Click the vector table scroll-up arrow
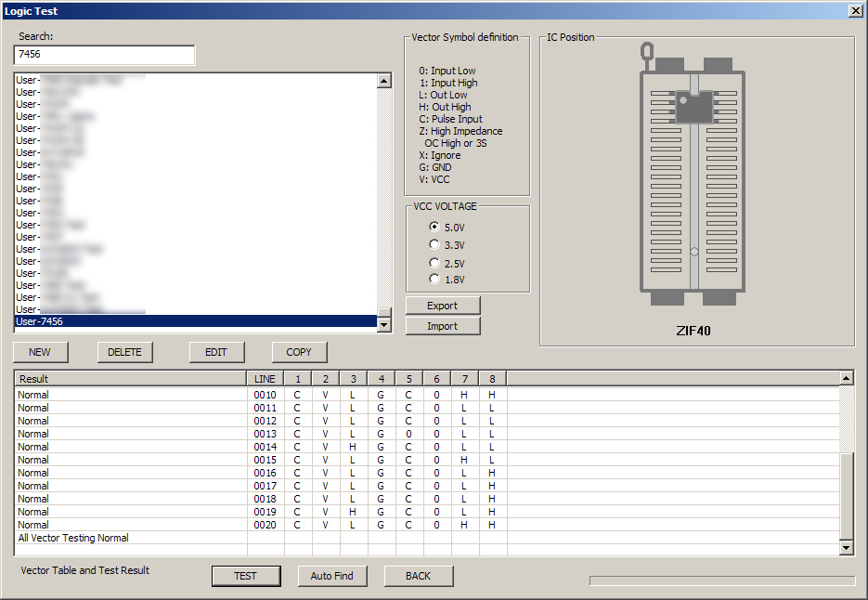Image resolution: width=868 pixels, height=600 pixels. [x=846, y=378]
